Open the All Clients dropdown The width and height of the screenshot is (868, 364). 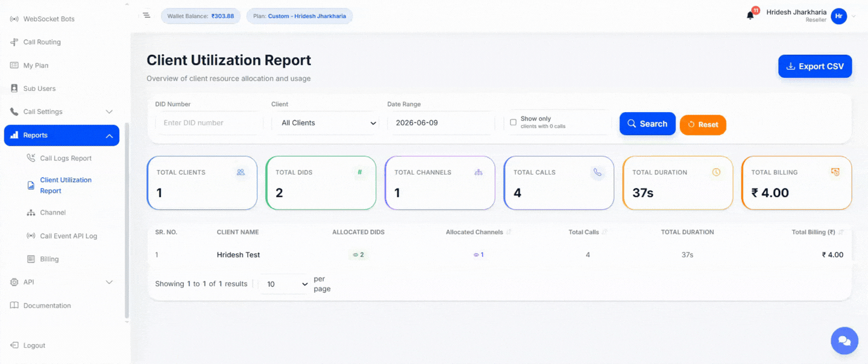pyautogui.click(x=325, y=123)
